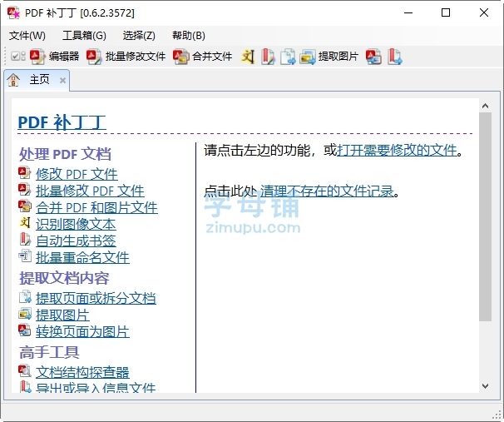The height and width of the screenshot is (422, 504).
Task: Open 提取页面或拆分文档 link
Action: point(96,298)
